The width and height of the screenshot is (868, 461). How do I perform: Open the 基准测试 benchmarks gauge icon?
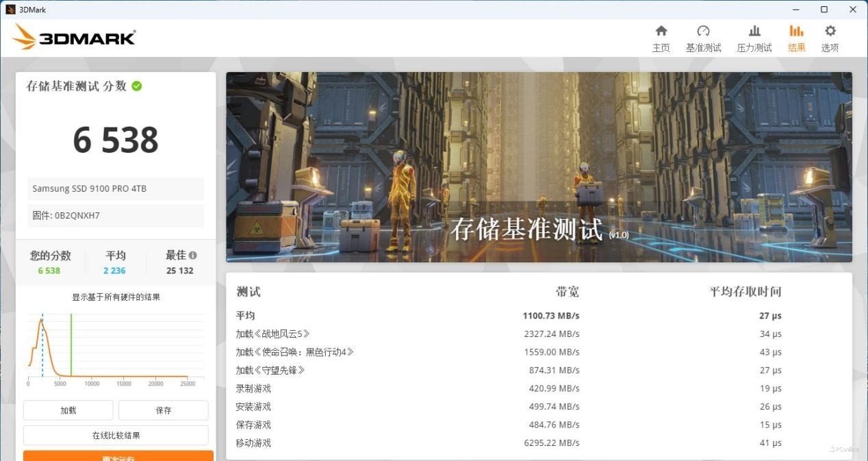(704, 31)
